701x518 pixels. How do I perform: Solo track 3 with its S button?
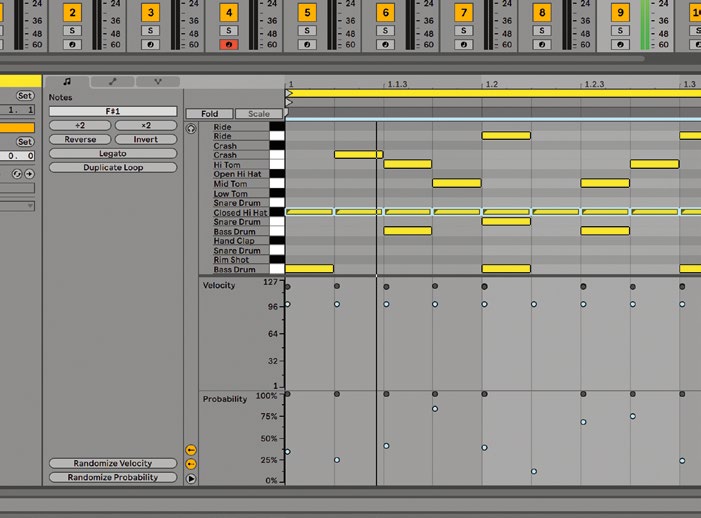[x=151, y=30]
